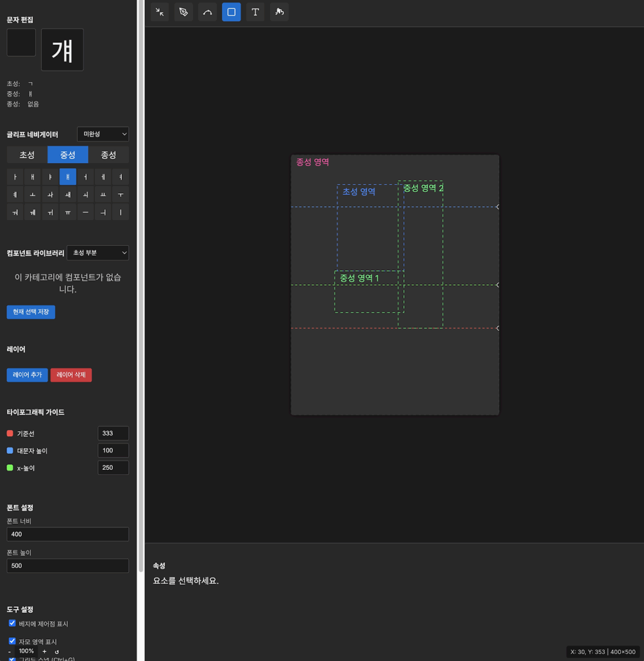
Task: Click the zoom out minus icon
Action: click(x=10, y=651)
